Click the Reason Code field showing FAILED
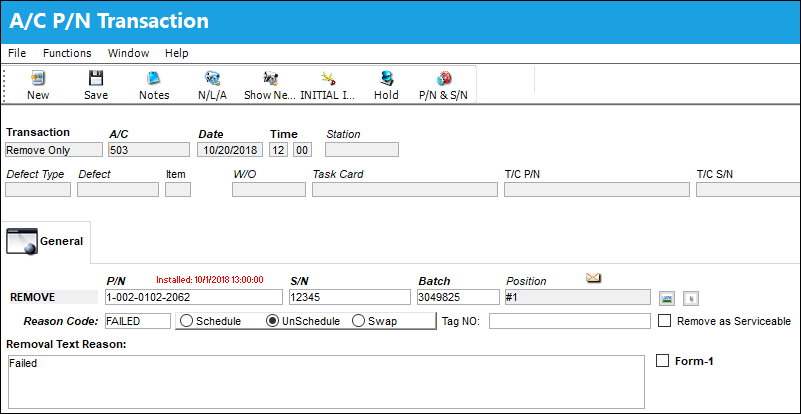Screen dimensions: 801x414 pos(137,321)
